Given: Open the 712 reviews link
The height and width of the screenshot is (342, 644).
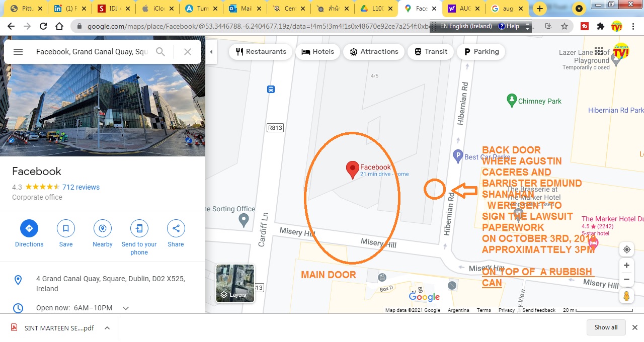Looking at the screenshot, I should point(81,187).
